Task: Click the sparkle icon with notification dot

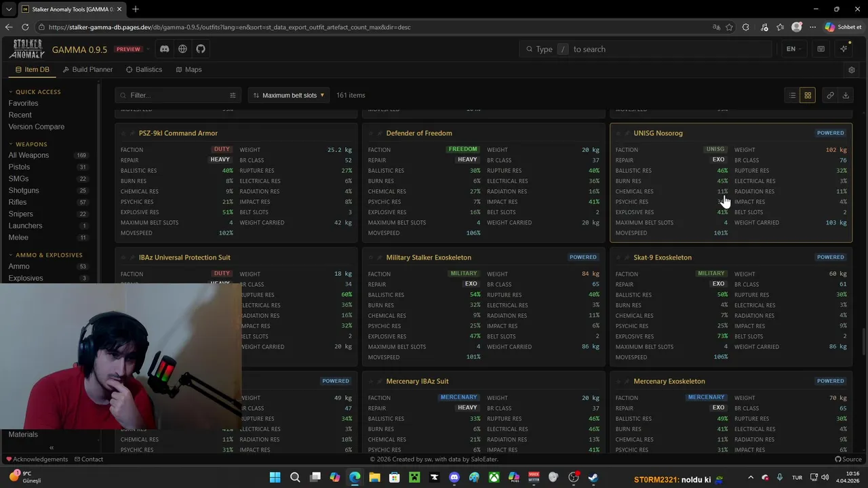Action: coord(844,49)
